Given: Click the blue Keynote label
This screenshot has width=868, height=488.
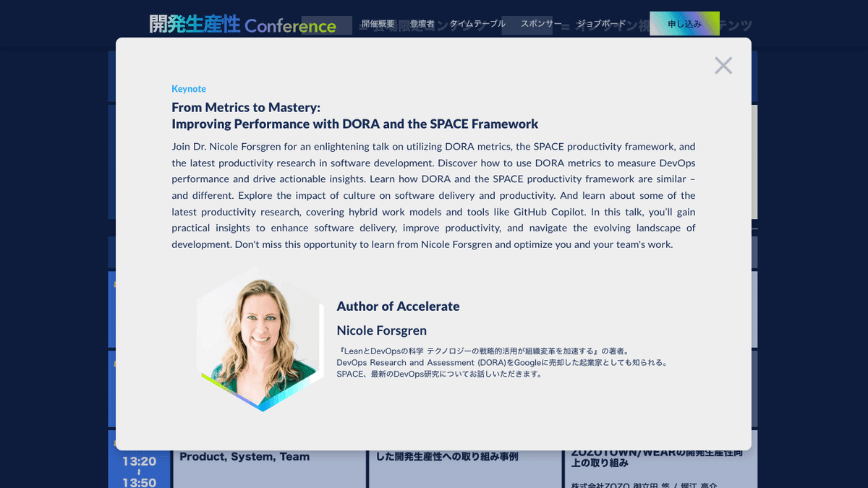Looking at the screenshot, I should (x=189, y=89).
